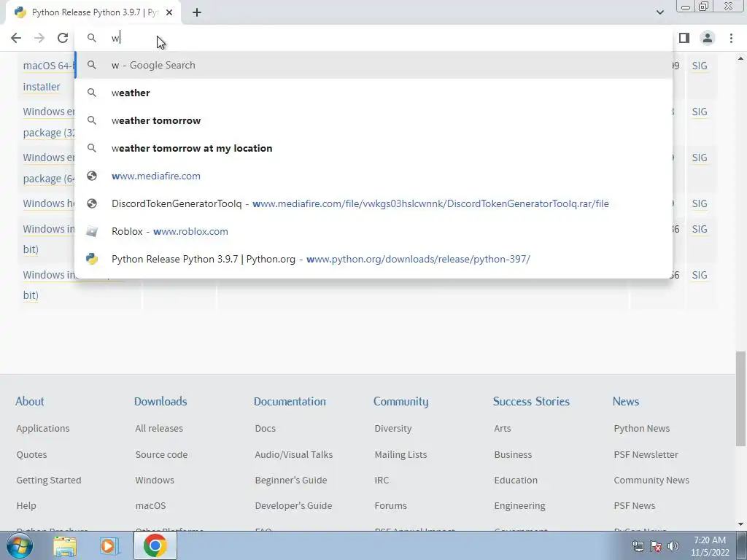
Task: Open the Help footer link
Action: (x=26, y=506)
